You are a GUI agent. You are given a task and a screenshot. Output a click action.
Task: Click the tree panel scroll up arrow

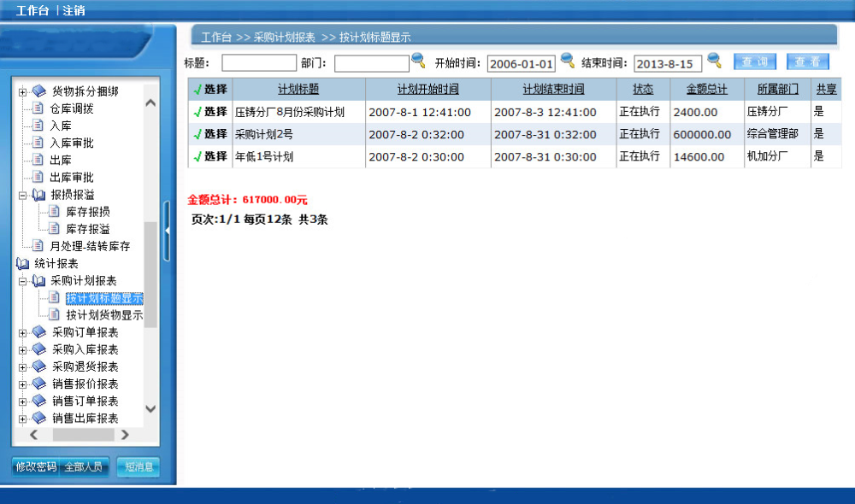coord(151,103)
